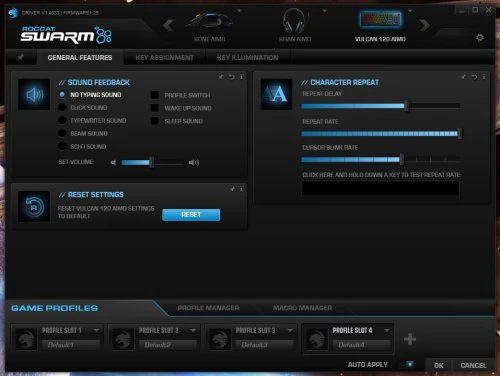Show info for Character Repeat panel
The width and height of the screenshot is (500, 376).
click(484, 77)
